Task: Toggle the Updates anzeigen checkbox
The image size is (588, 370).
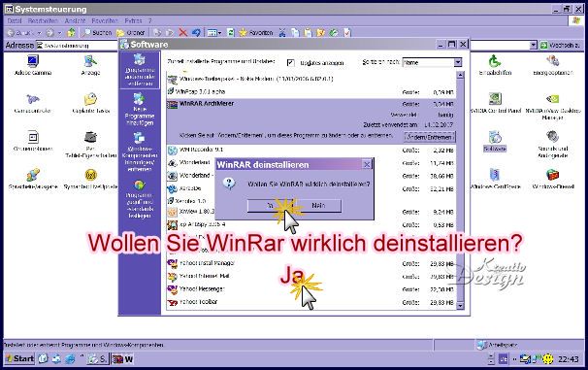Action: click(291, 63)
